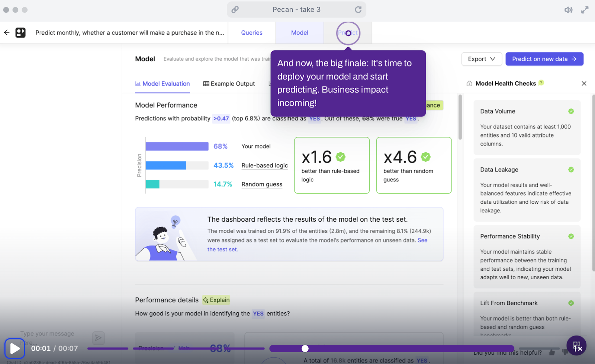Click Predict on new data button
595x364 pixels.
point(544,59)
